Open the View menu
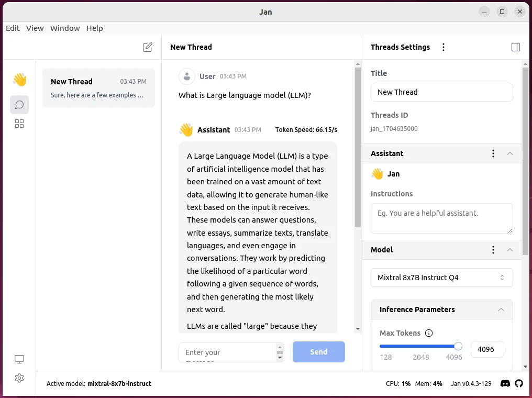Viewport: 532px width, 398px height. pos(35,28)
